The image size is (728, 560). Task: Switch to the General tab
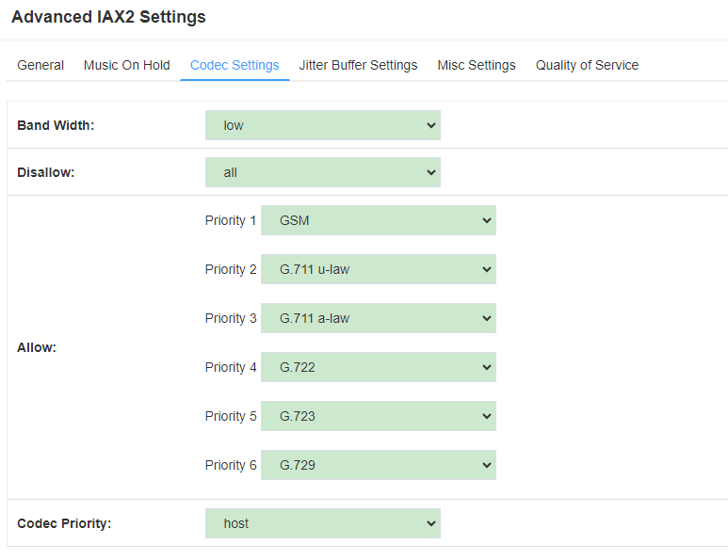tap(40, 65)
